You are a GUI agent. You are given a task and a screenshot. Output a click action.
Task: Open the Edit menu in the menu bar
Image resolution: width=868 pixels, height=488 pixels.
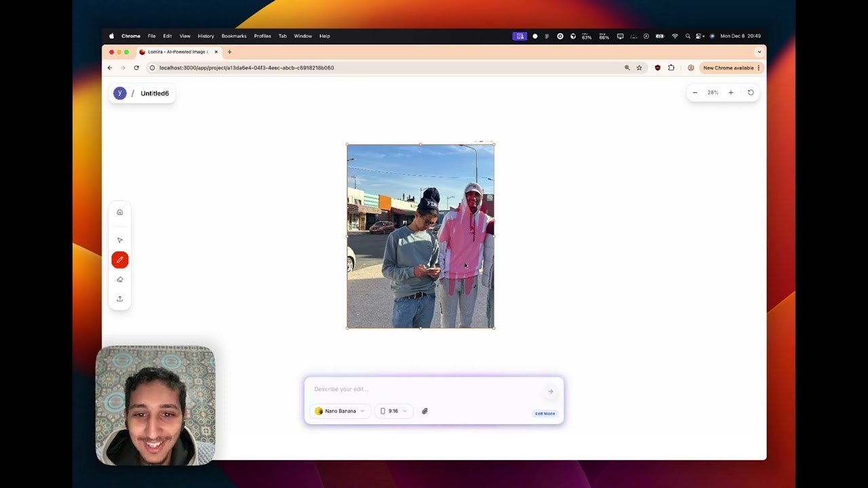coord(167,36)
